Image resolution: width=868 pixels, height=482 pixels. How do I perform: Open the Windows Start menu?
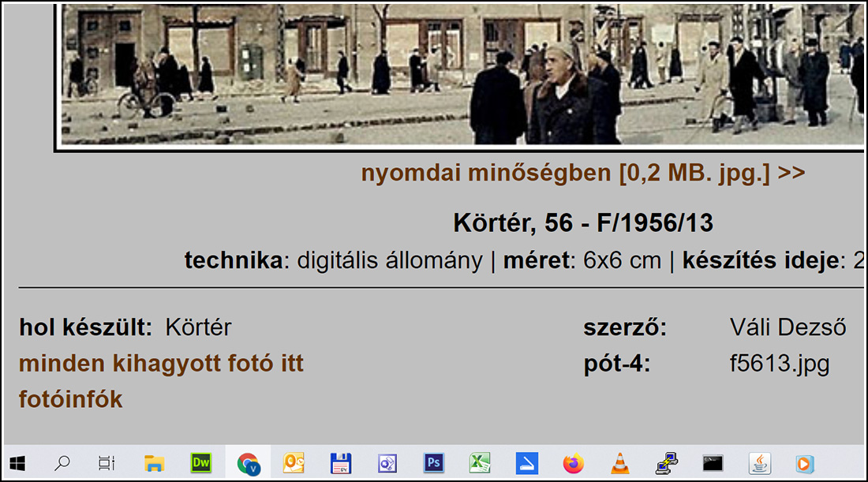coord(17,464)
